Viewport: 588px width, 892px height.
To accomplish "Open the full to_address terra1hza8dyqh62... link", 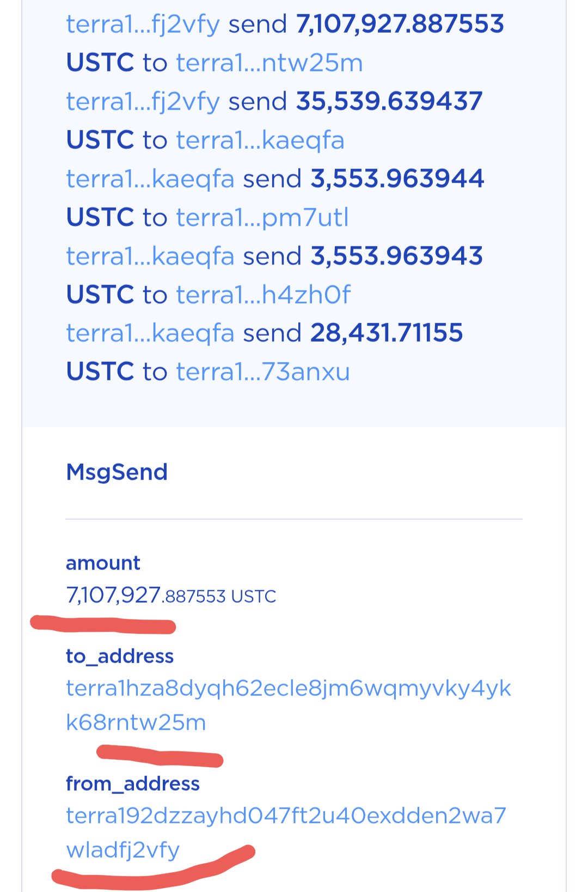I will (x=289, y=706).
